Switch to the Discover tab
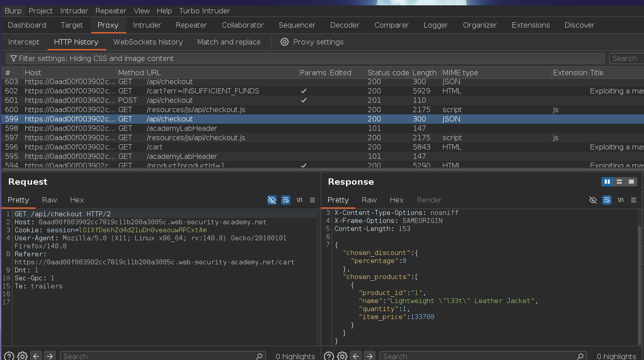 point(580,25)
